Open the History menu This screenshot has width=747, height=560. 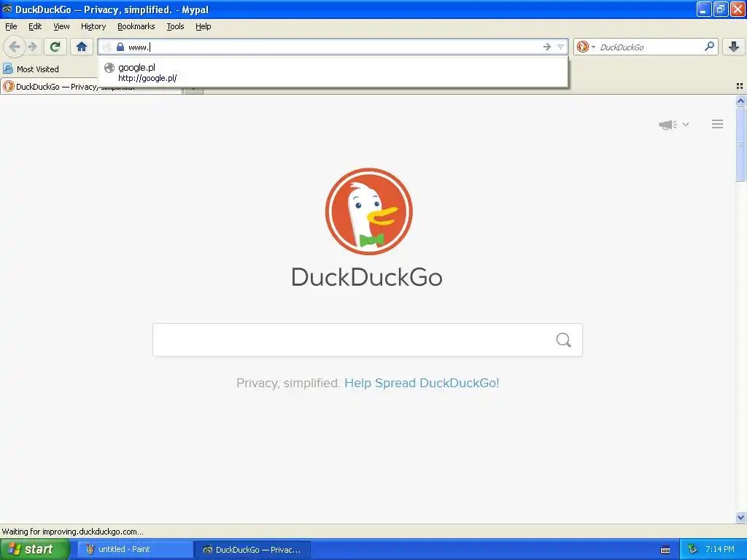(x=93, y=26)
